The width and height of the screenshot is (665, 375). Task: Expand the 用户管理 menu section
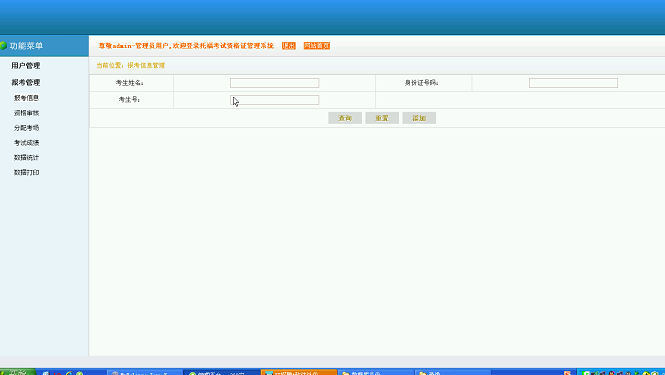coord(25,65)
